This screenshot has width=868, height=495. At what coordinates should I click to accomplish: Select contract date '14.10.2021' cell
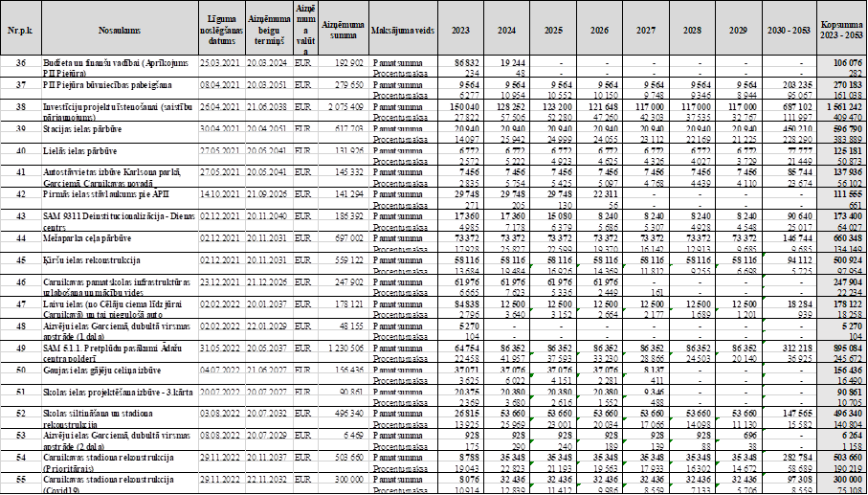(221, 196)
